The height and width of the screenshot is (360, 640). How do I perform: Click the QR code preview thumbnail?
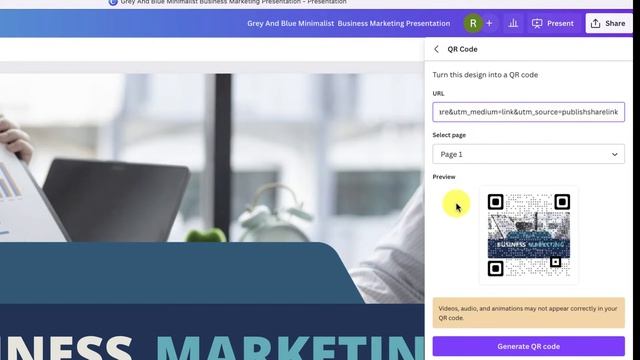529,235
